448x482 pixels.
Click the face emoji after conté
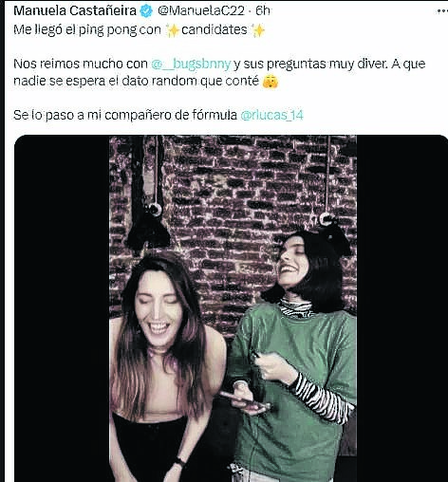click(x=271, y=82)
